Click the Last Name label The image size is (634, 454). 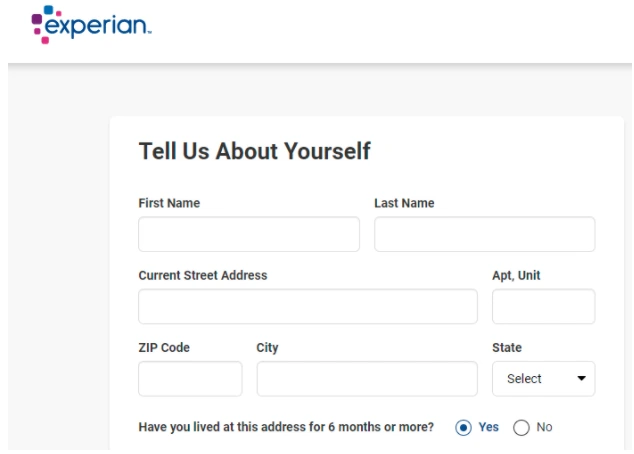404,203
